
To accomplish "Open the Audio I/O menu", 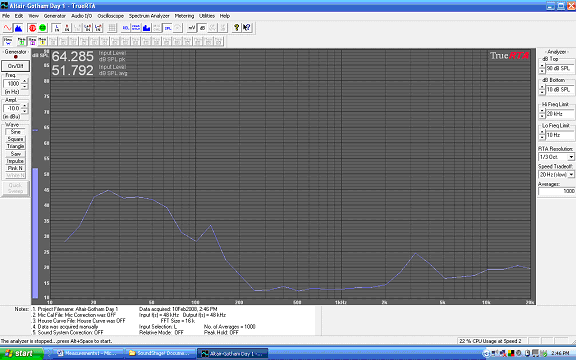I will pyautogui.click(x=82, y=16).
